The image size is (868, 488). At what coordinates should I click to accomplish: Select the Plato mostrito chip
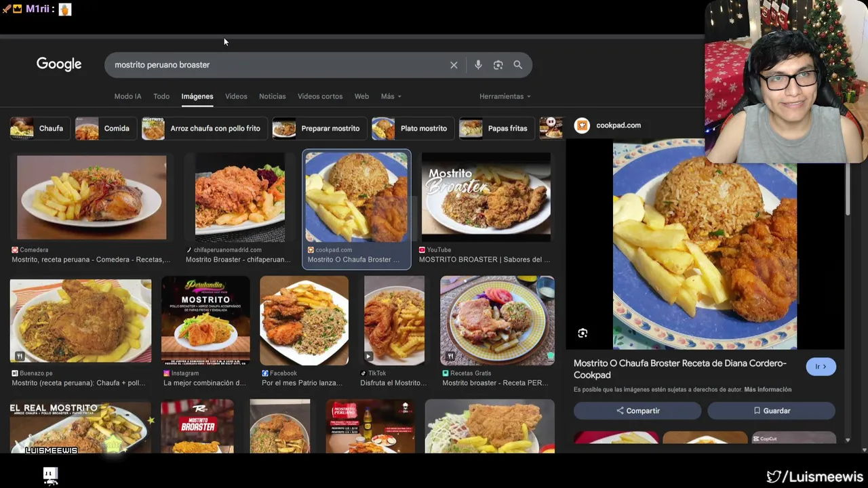point(412,128)
